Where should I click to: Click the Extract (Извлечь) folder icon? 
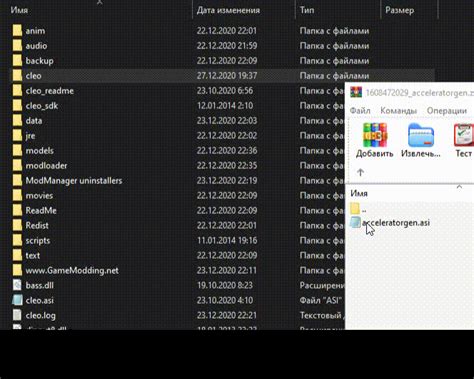tap(421, 135)
